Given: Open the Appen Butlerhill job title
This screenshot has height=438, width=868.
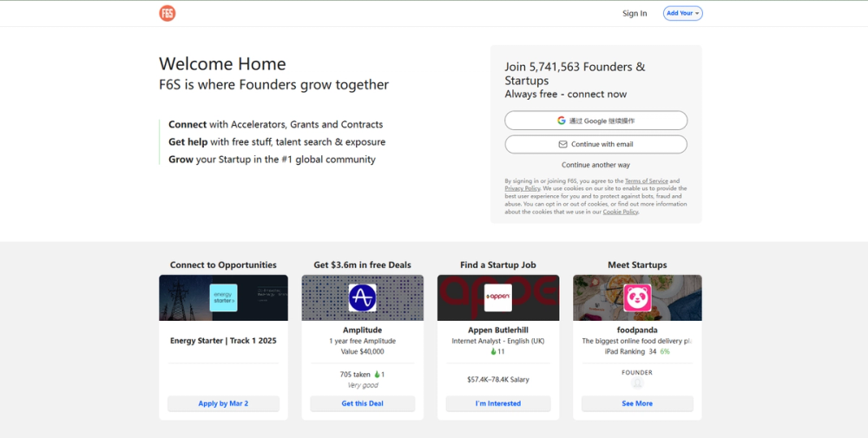Looking at the screenshot, I should coord(497,330).
